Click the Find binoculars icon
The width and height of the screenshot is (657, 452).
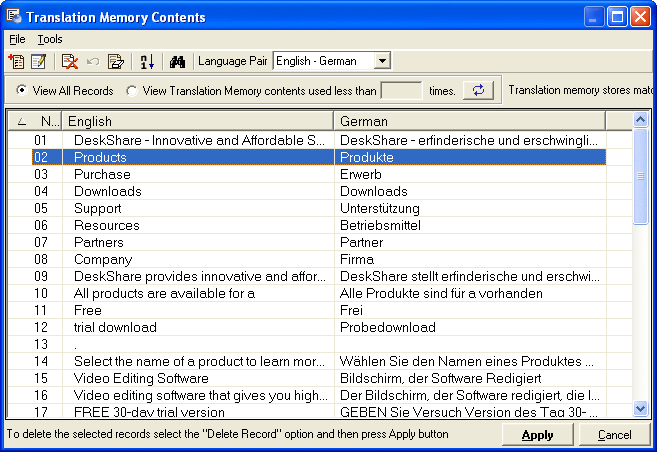177,62
